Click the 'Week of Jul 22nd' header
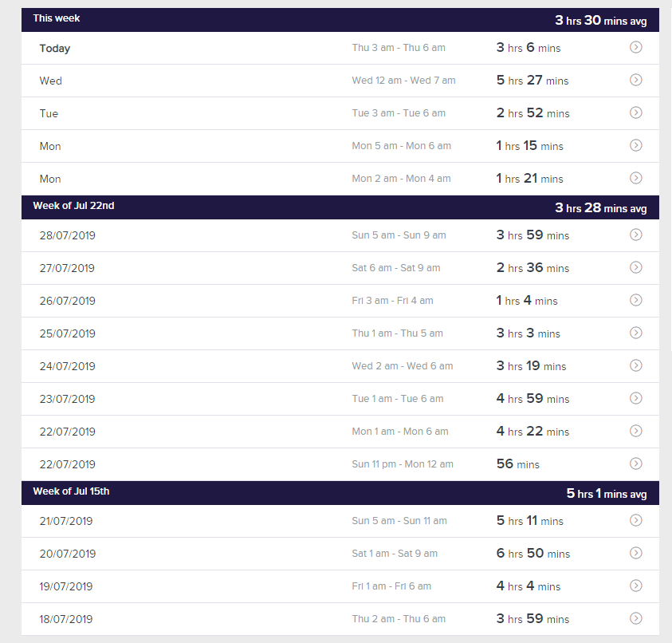Image resolution: width=672 pixels, height=643 pixels. pyautogui.click(x=73, y=206)
